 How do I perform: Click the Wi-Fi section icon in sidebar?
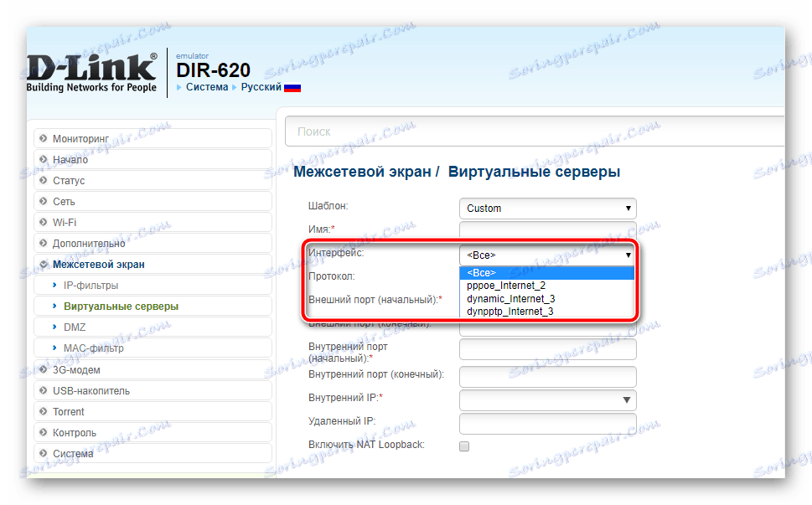[42, 222]
